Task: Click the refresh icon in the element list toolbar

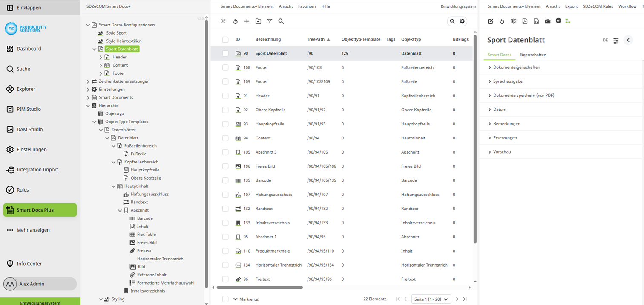Action: point(235,21)
